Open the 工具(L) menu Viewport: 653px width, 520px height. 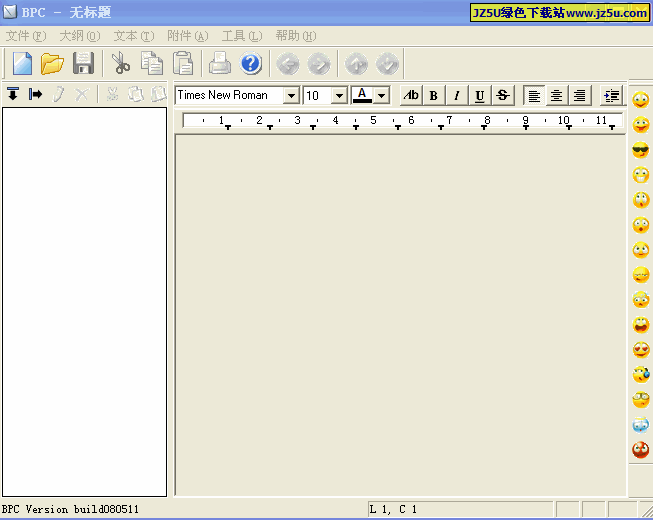pos(242,36)
